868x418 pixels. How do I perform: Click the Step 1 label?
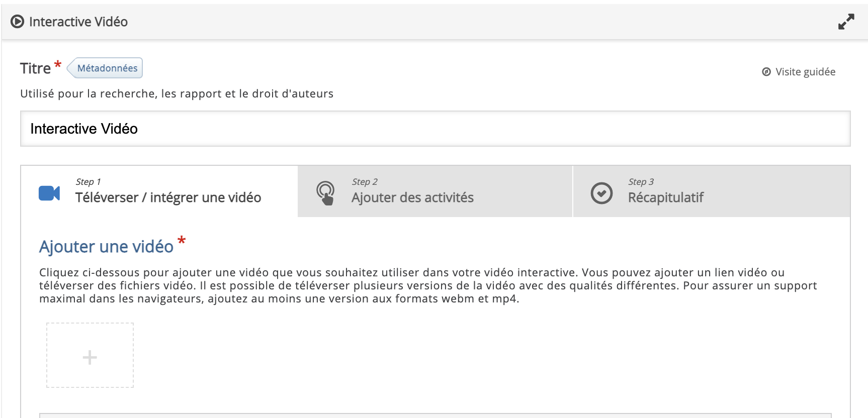point(88,182)
